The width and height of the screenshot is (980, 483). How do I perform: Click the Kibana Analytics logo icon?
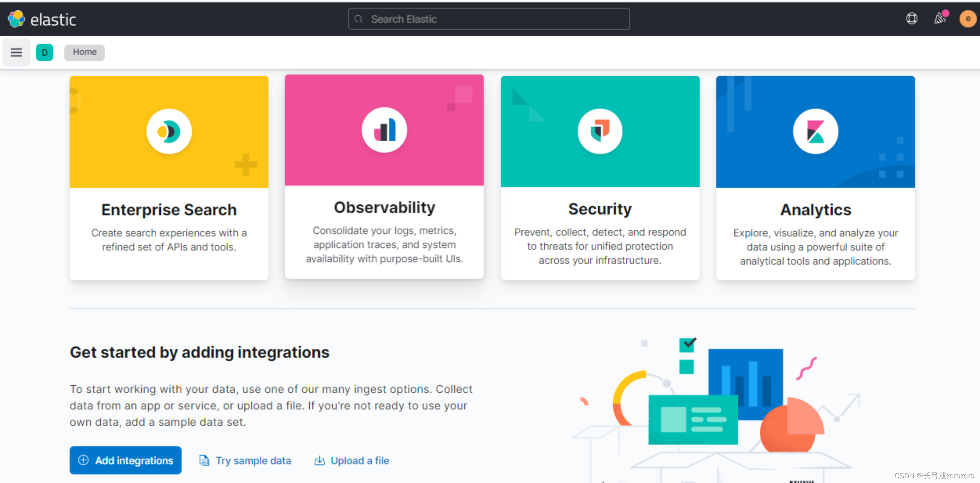tap(816, 132)
